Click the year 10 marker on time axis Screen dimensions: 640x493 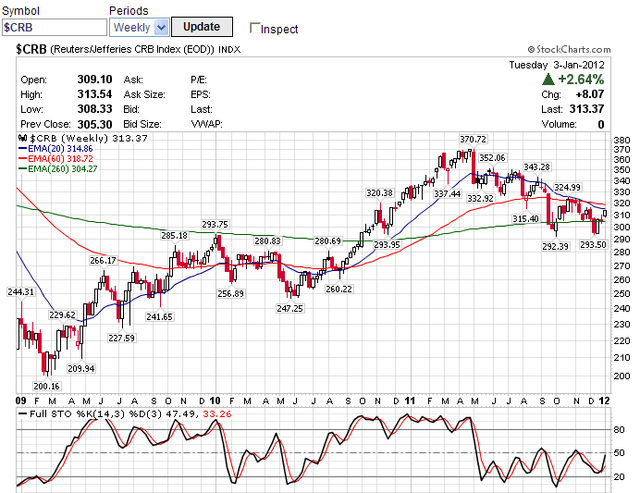215,401
